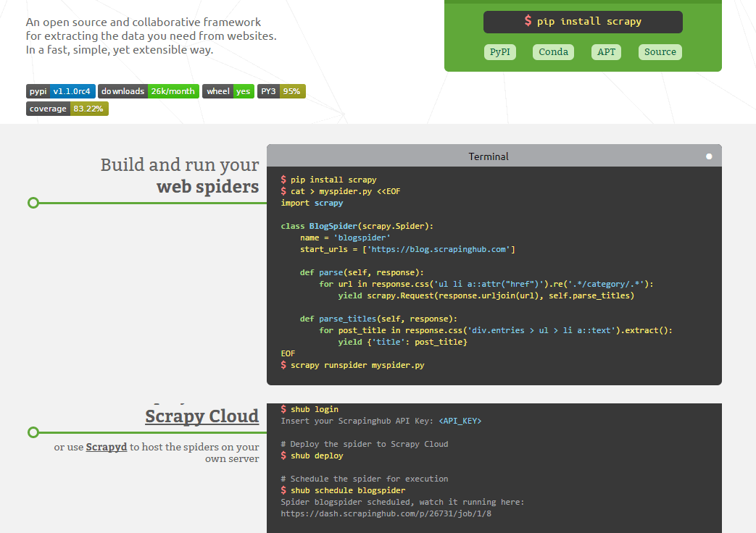Click the '<API_KEY>' placeholder text

(x=460, y=421)
